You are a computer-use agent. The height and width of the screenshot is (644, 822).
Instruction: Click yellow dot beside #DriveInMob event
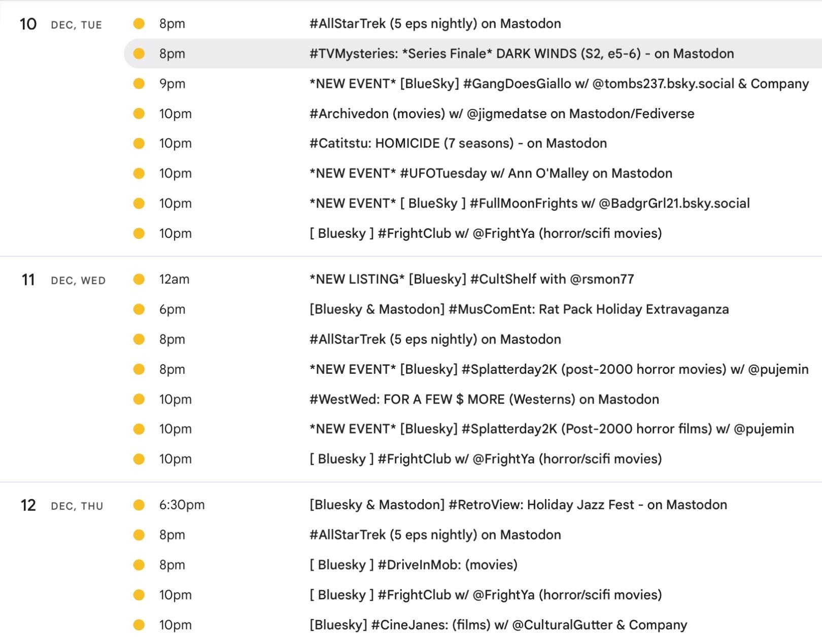(139, 565)
